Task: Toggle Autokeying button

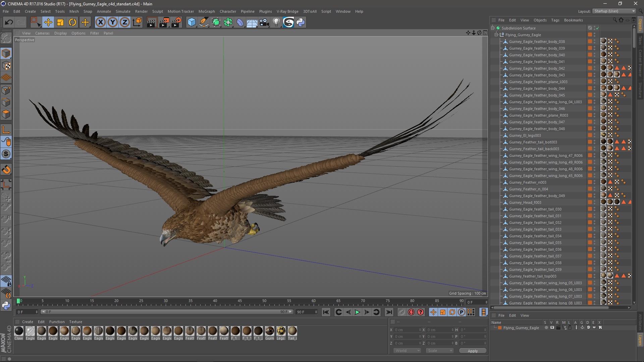Action: pyautogui.click(x=411, y=312)
